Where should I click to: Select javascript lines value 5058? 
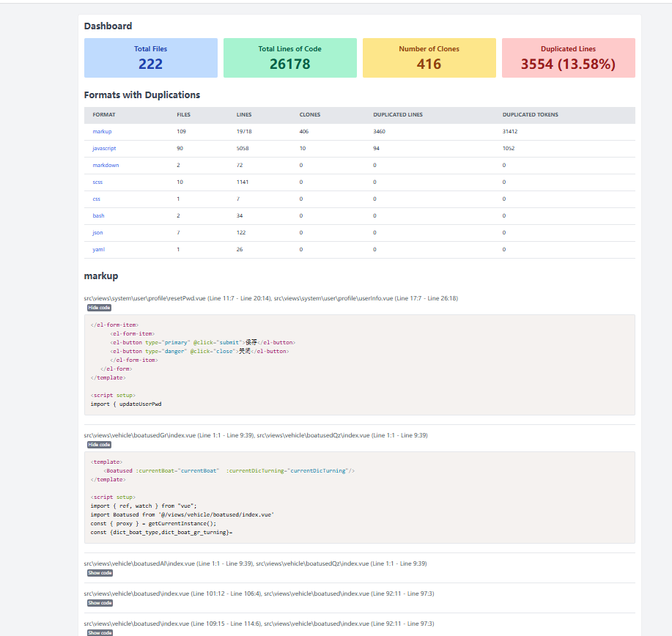(x=243, y=148)
